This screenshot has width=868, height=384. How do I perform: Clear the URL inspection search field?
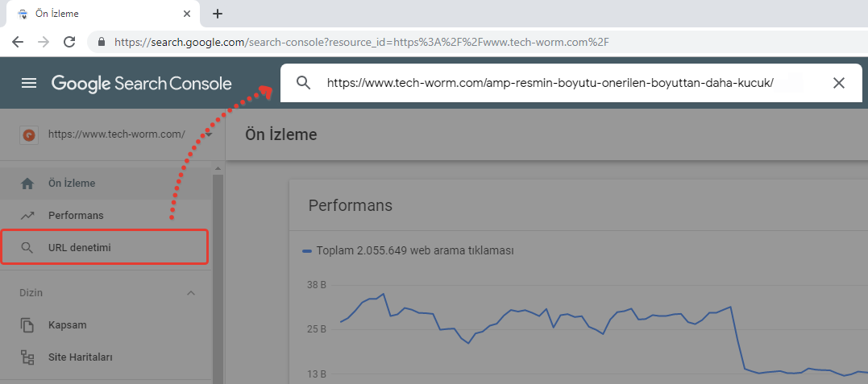pyautogui.click(x=838, y=83)
